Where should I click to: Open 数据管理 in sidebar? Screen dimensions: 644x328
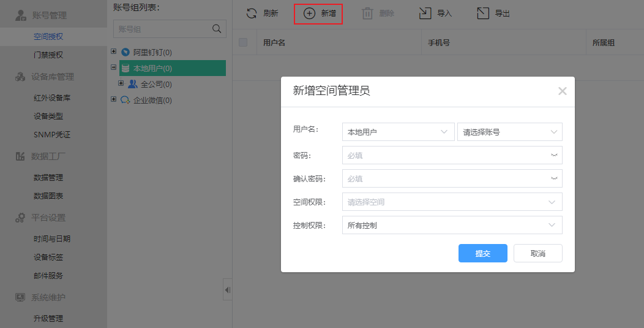click(48, 177)
